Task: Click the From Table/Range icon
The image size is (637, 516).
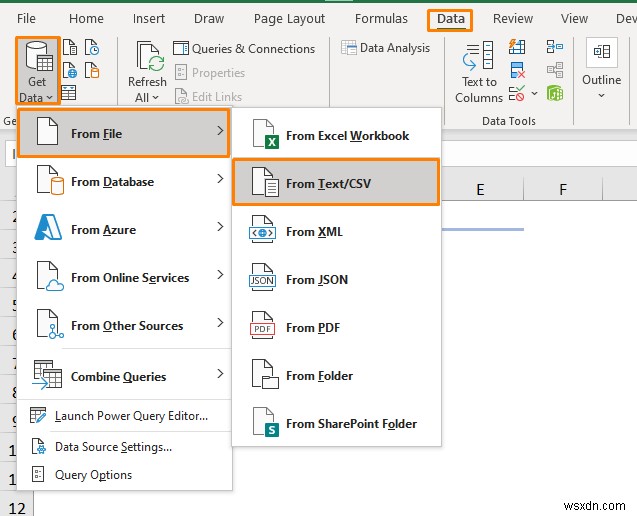Action: [x=69, y=93]
